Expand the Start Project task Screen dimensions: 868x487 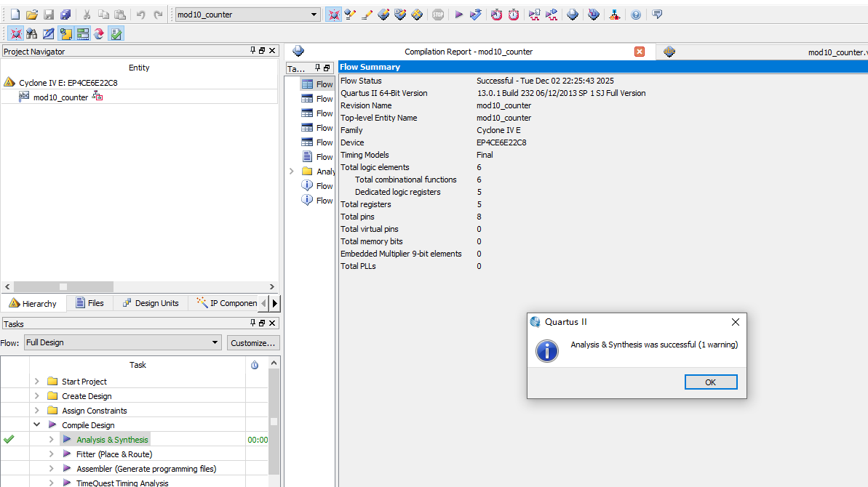(37, 382)
